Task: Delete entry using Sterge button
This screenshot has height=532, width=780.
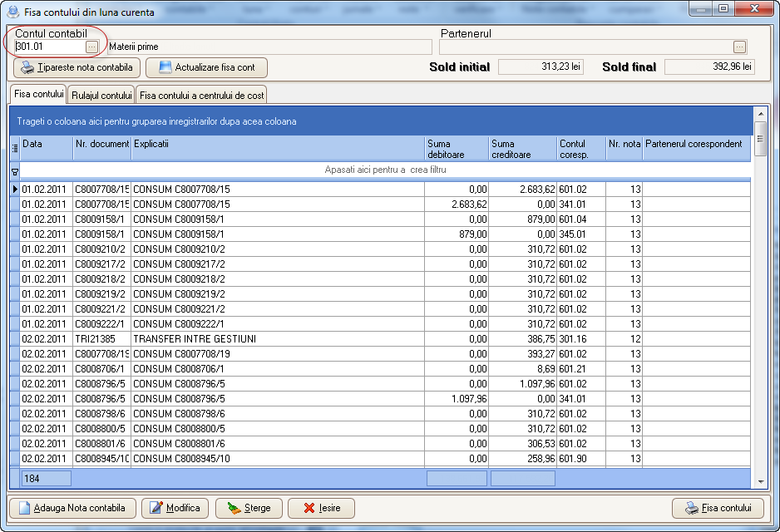Action: (x=249, y=508)
